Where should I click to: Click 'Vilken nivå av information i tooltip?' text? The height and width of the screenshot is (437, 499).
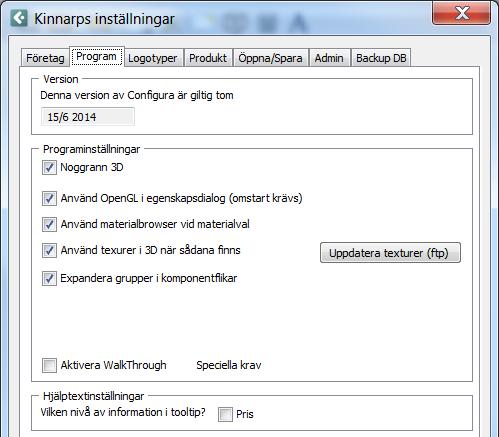pyautogui.click(x=123, y=412)
